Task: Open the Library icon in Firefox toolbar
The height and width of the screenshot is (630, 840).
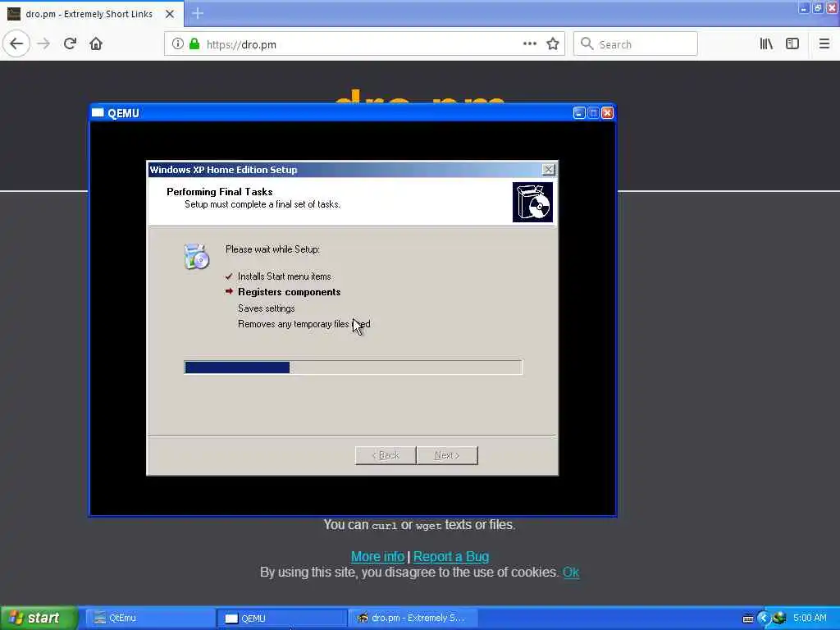Action: pyautogui.click(x=766, y=44)
